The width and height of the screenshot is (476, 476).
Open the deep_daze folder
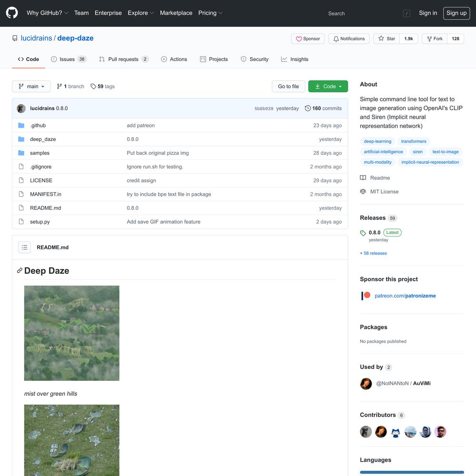click(x=43, y=139)
